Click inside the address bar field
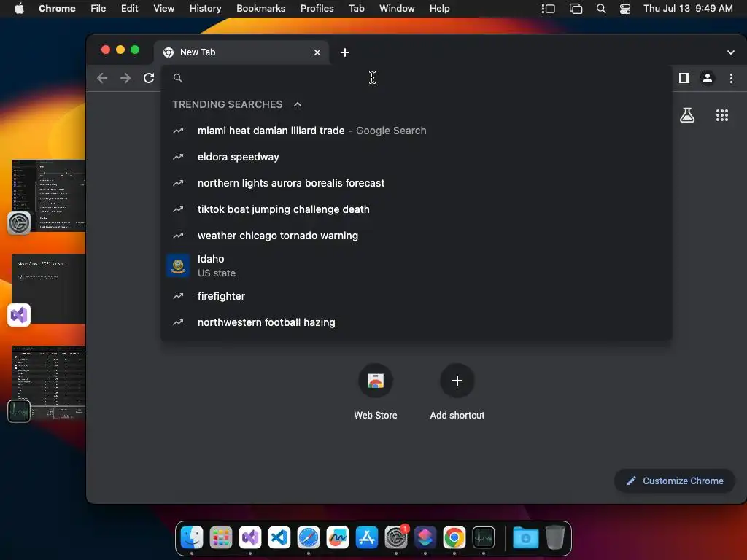 coord(417,78)
